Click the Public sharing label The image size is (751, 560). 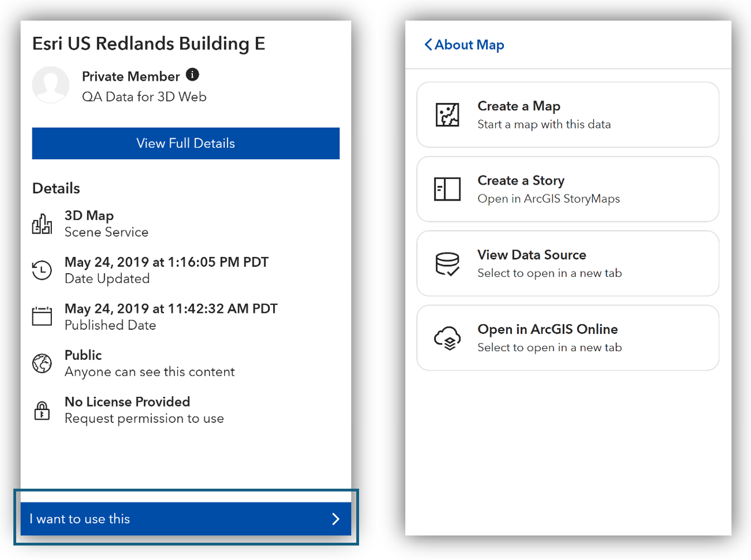tap(83, 355)
